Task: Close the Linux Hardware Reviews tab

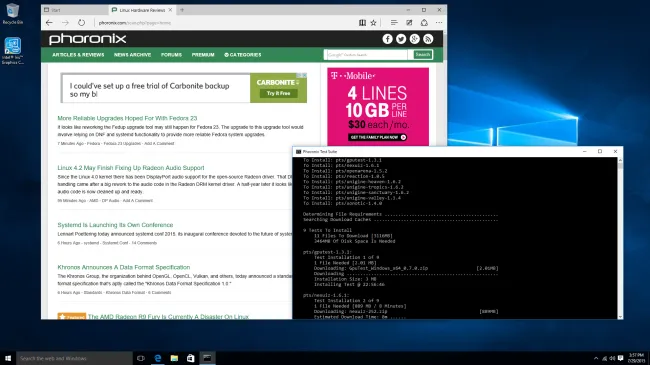Action: point(170,10)
